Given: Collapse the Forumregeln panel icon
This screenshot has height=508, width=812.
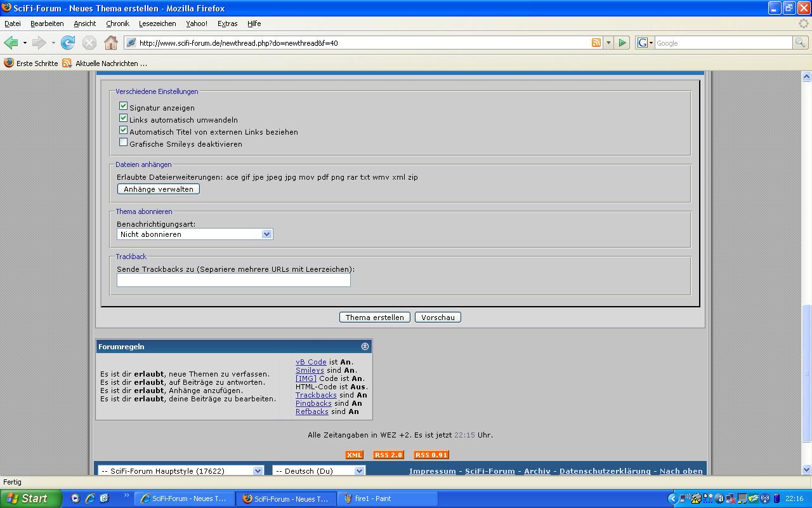Looking at the screenshot, I should tap(365, 346).
